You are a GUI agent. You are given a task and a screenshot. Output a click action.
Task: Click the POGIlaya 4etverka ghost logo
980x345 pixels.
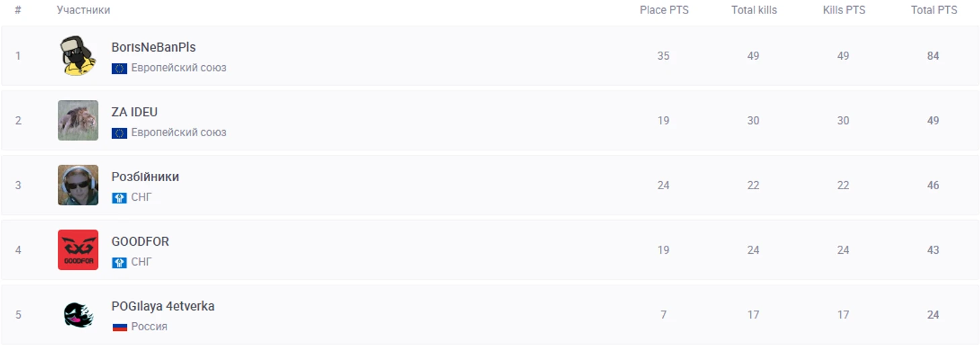coord(78,314)
